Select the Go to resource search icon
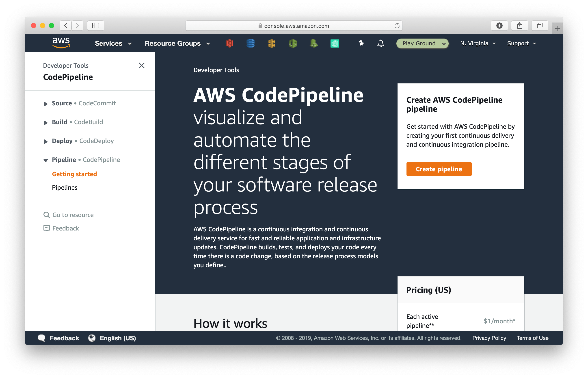This screenshot has height=378, width=588. tap(46, 215)
